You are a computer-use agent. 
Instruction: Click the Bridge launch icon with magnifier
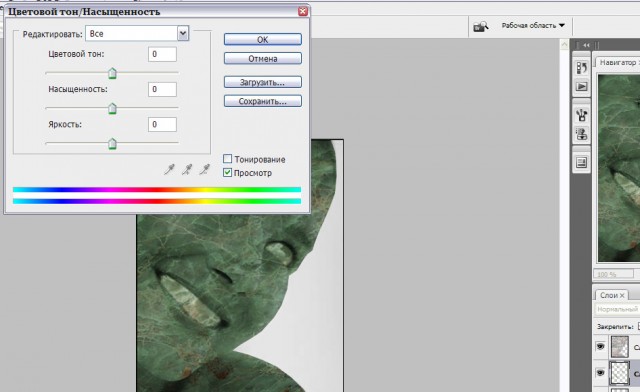pyautogui.click(x=480, y=27)
